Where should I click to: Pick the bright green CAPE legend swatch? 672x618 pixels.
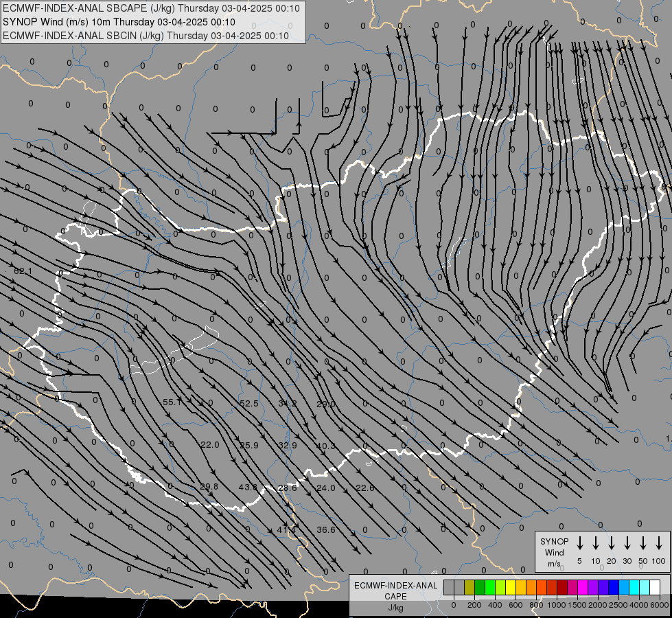pos(490,587)
